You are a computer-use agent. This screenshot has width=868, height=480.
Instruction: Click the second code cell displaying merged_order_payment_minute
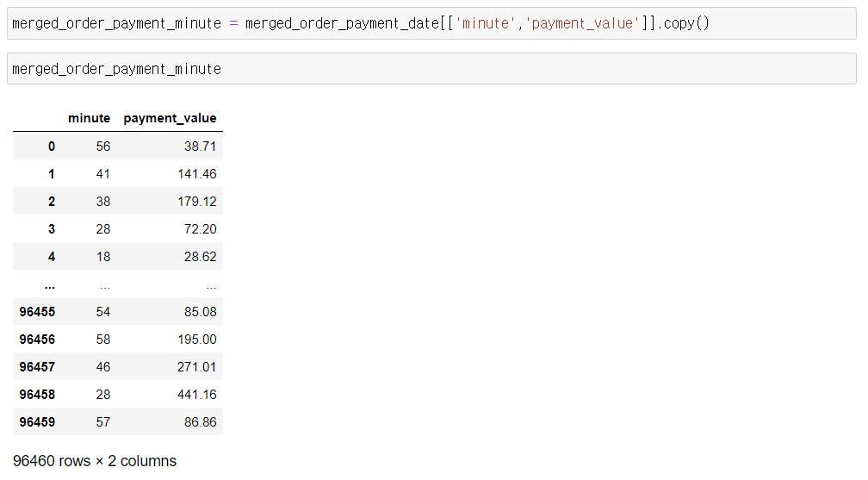coord(431,69)
